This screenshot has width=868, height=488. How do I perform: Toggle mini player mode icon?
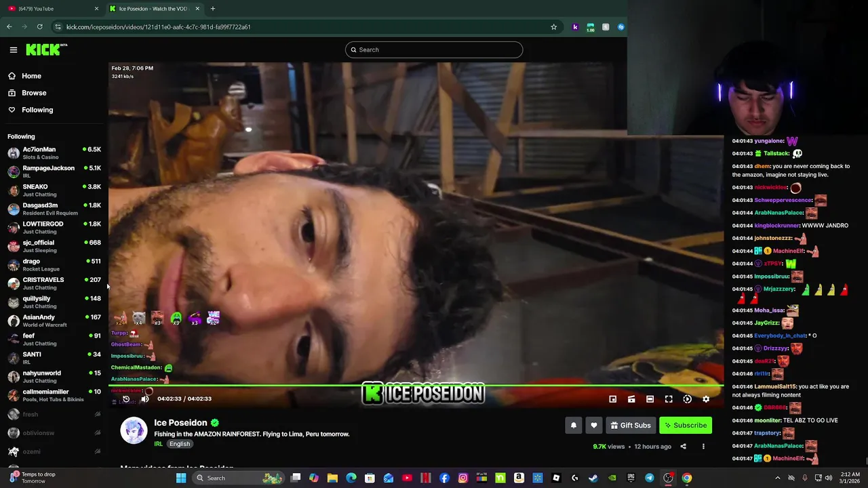[x=613, y=399]
